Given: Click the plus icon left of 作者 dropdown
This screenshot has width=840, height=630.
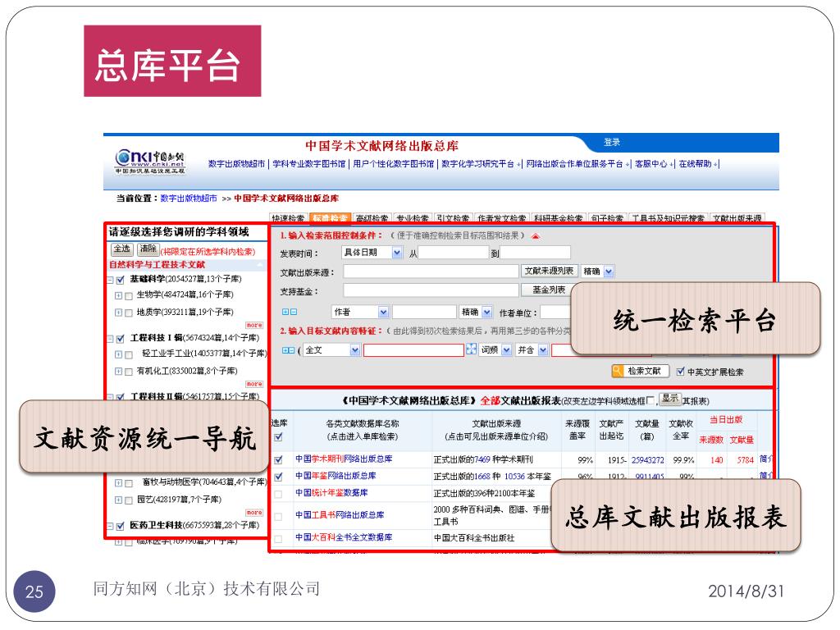Looking at the screenshot, I should (x=285, y=312).
